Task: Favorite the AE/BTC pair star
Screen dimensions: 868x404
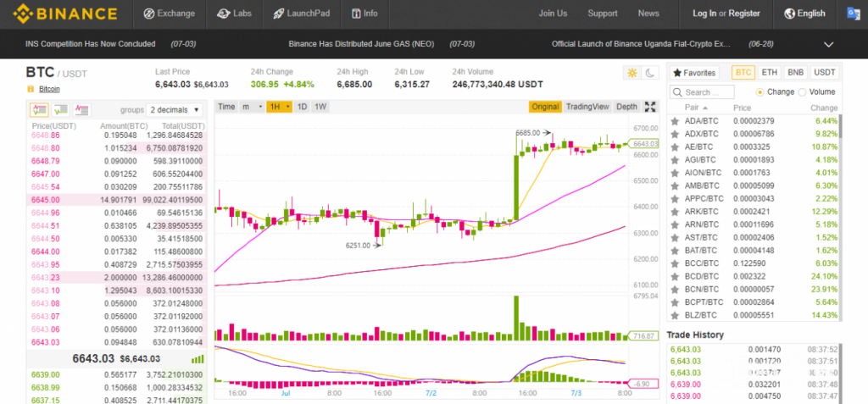Action: [675, 147]
